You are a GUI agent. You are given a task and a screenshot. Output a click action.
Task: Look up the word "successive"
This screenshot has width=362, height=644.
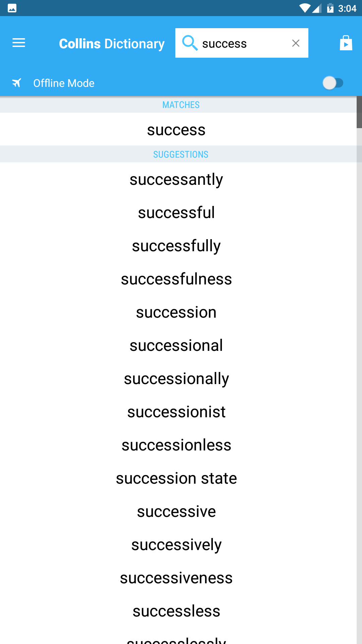click(176, 512)
